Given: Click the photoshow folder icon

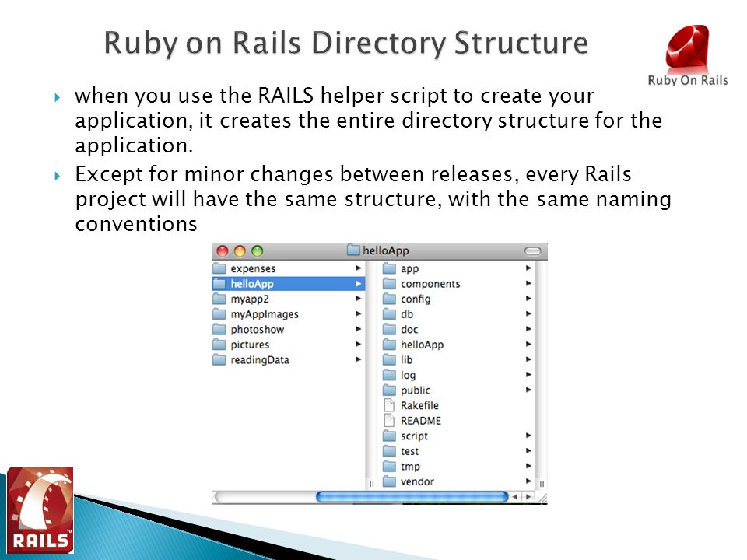Looking at the screenshot, I should pyautogui.click(x=219, y=329).
